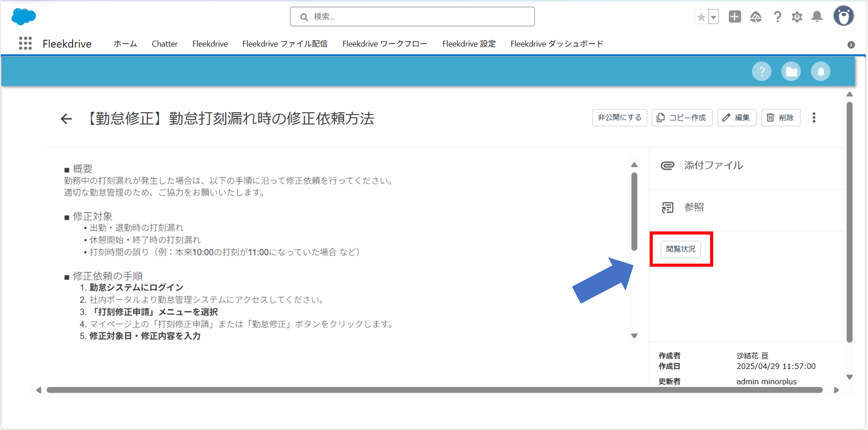
Task: Click the コピー作成 button
Action: 682,118
